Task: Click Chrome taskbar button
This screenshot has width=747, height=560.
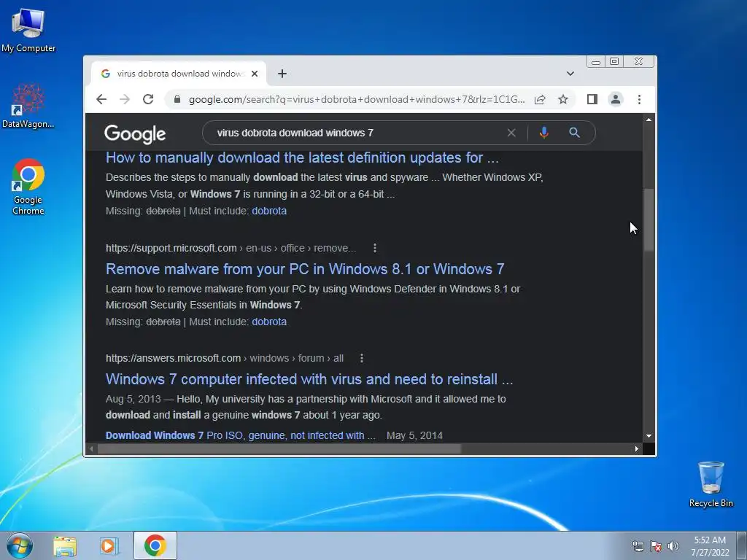Action: 155,545
